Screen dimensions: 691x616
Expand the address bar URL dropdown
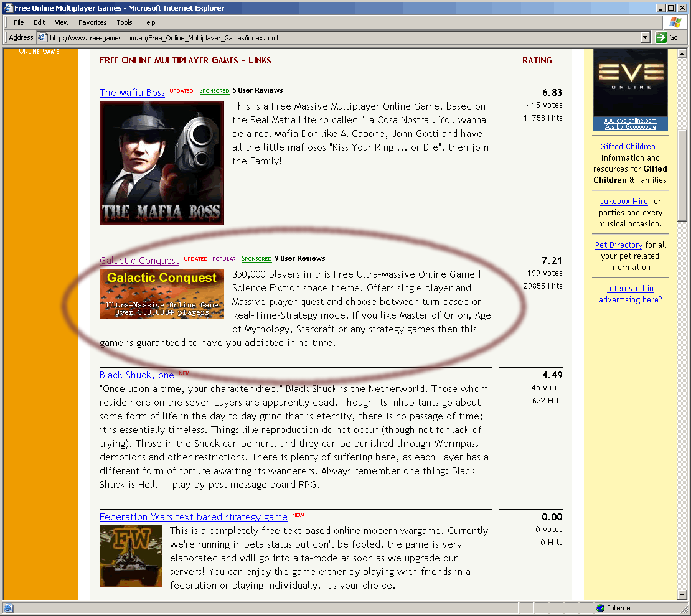pos(646,37)
